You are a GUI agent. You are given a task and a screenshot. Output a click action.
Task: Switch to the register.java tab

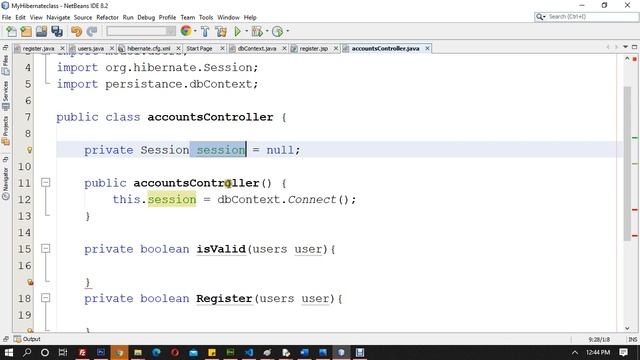pyautogui.click(x=38, y=49)
